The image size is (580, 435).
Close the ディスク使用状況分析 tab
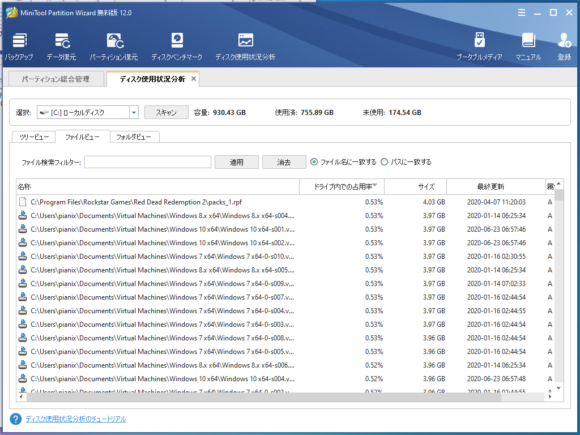[193, 79]
